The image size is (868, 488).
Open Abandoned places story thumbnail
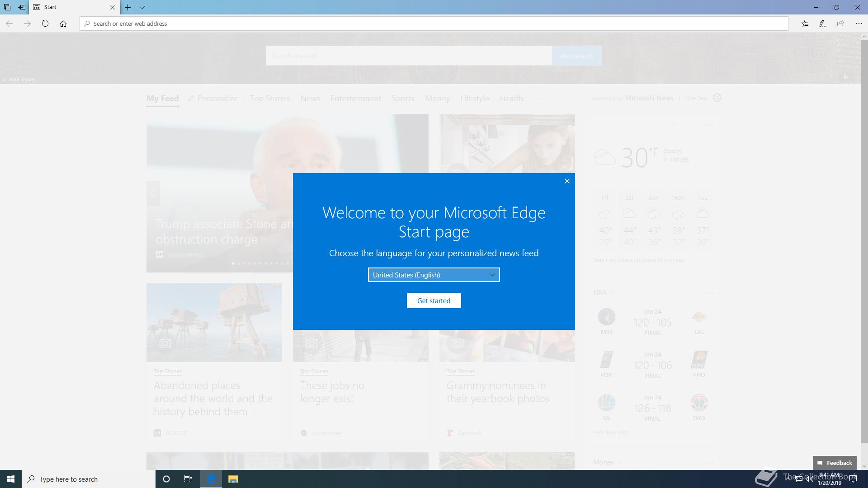coord(214,323)
